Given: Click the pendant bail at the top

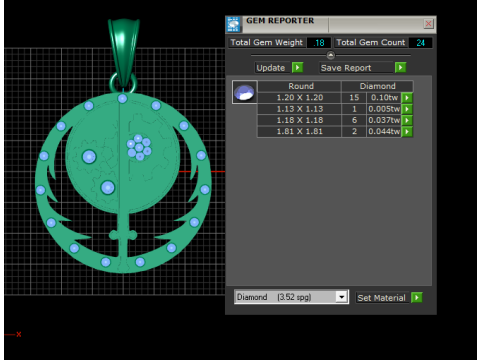Looking at the screenshot, I should click(x=123, y=52).
